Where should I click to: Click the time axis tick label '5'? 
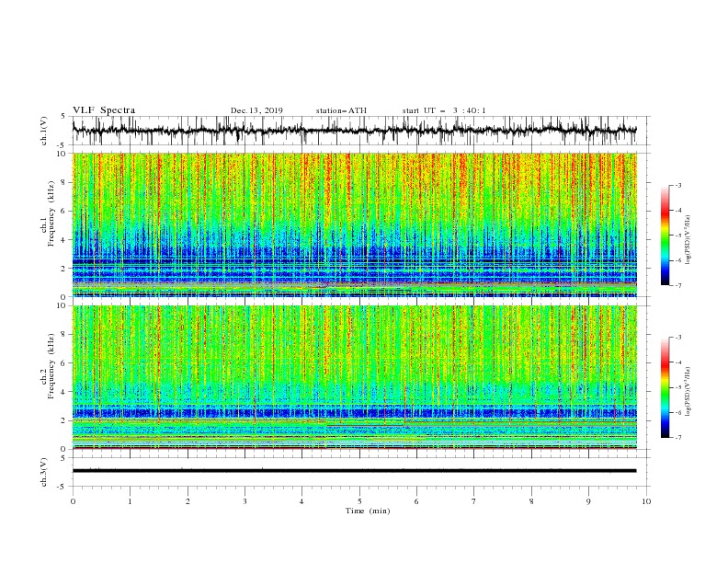click(x=359, y=501)
